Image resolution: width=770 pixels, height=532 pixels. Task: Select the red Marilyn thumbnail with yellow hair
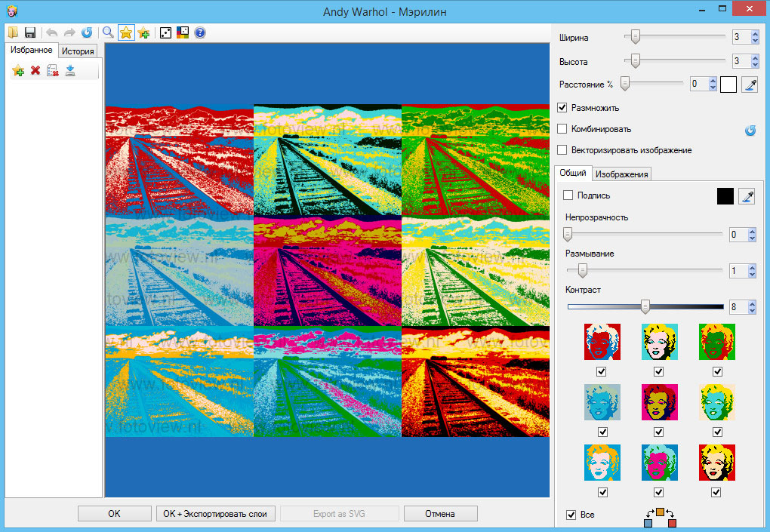[717, 463]
